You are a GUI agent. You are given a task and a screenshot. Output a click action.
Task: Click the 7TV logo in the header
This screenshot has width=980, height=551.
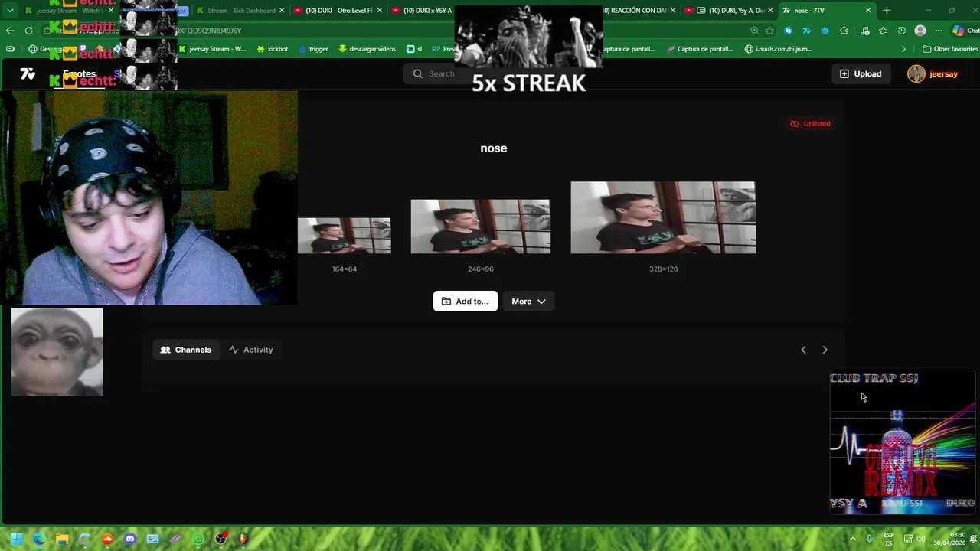point(28,73)
